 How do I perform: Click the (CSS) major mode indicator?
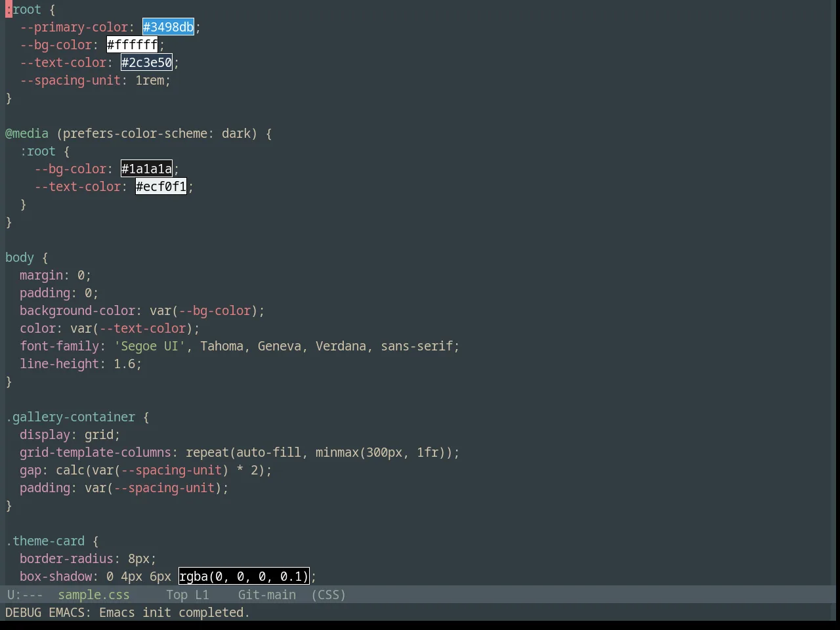point(328,595)
